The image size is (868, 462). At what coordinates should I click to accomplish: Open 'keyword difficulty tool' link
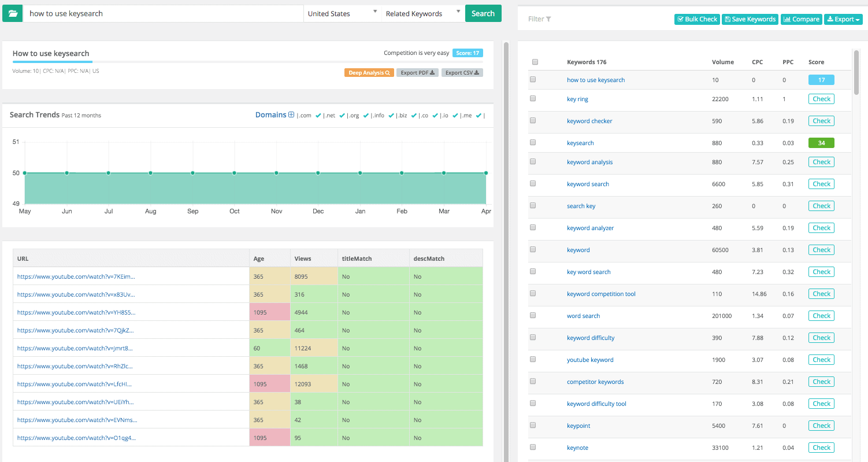click(596, 404)
